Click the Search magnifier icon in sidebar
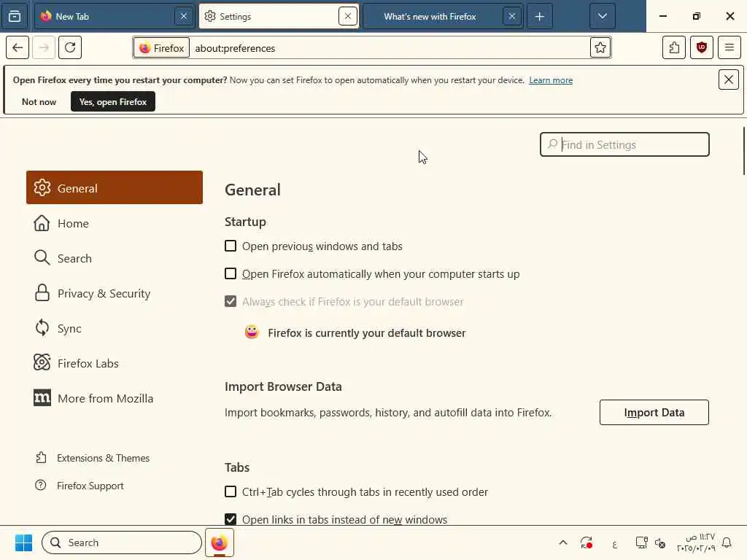This screenshot has height=560, width=747. coord(42,258)
